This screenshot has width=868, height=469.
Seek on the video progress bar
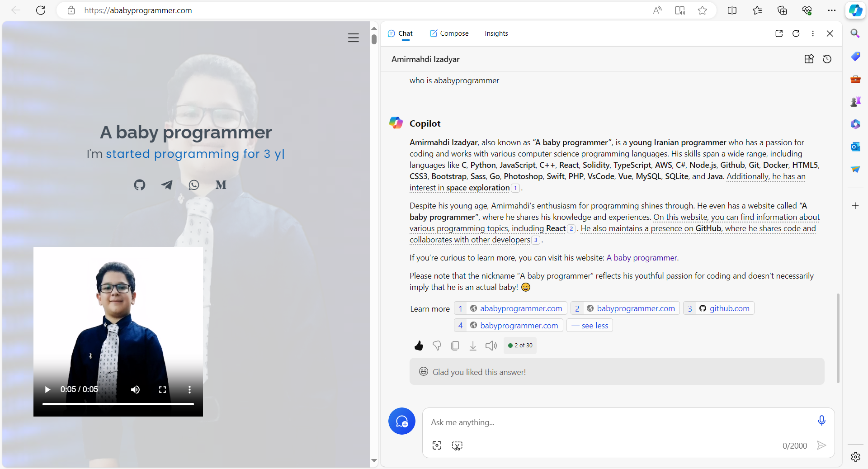point(118,404)
